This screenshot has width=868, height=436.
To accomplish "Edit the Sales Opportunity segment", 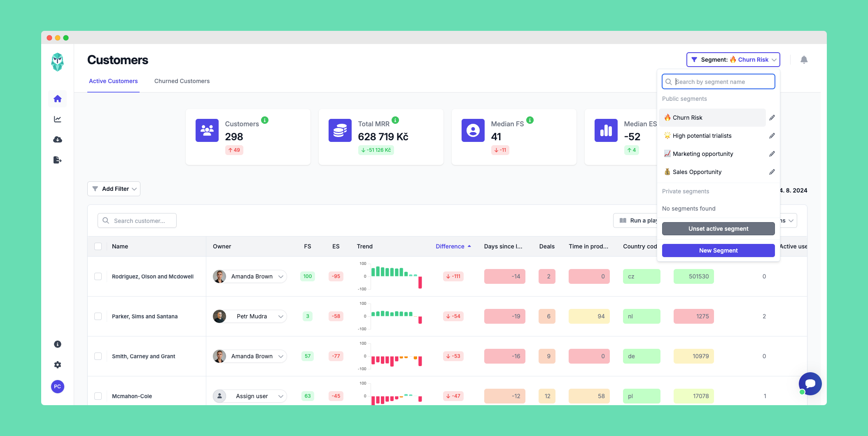I will (x=772, y=172).
